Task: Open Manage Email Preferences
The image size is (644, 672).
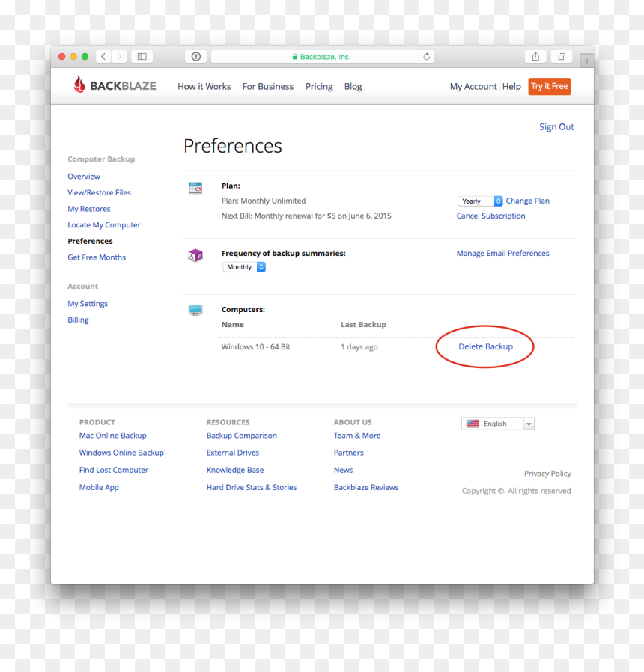Action: point(502,253)
